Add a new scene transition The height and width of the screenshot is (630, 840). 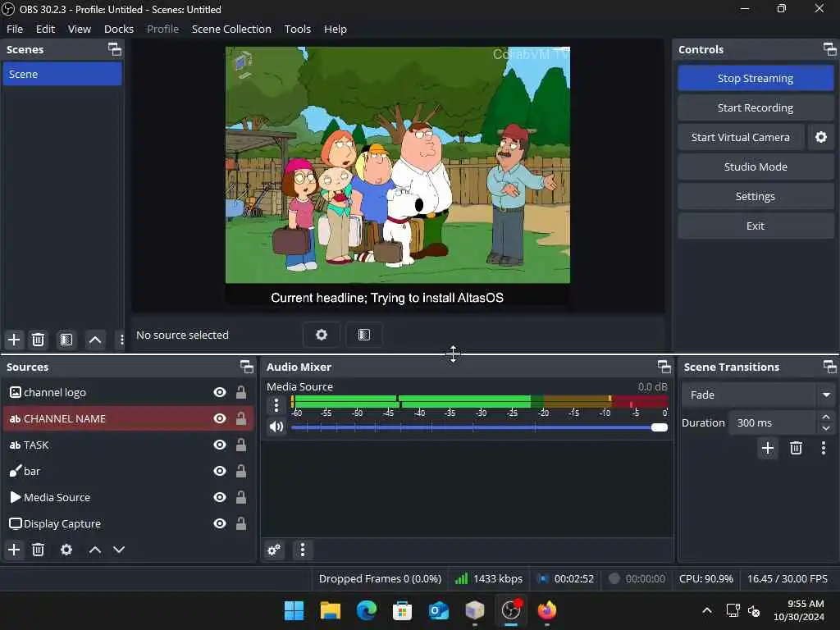[768, 448]
